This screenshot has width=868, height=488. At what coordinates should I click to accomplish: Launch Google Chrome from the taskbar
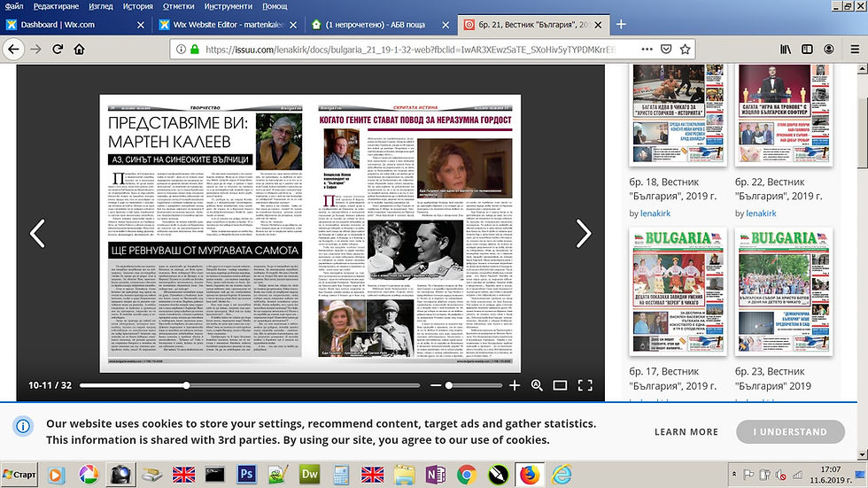click(x=467, y=474)
